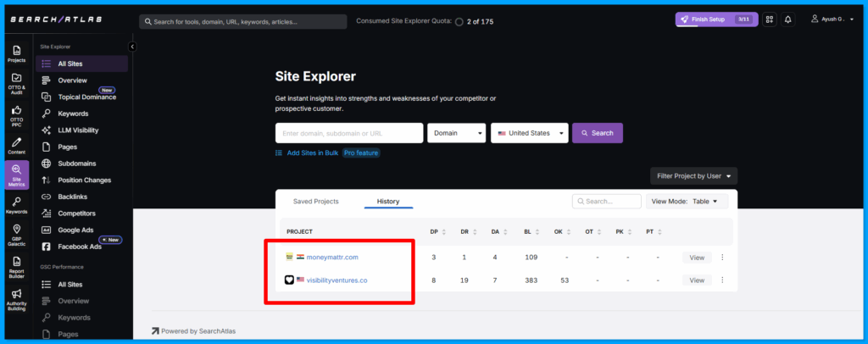
Task: Click the Site Explorer quota indicator
Action: pyautogui.click(x=459, y=22)
